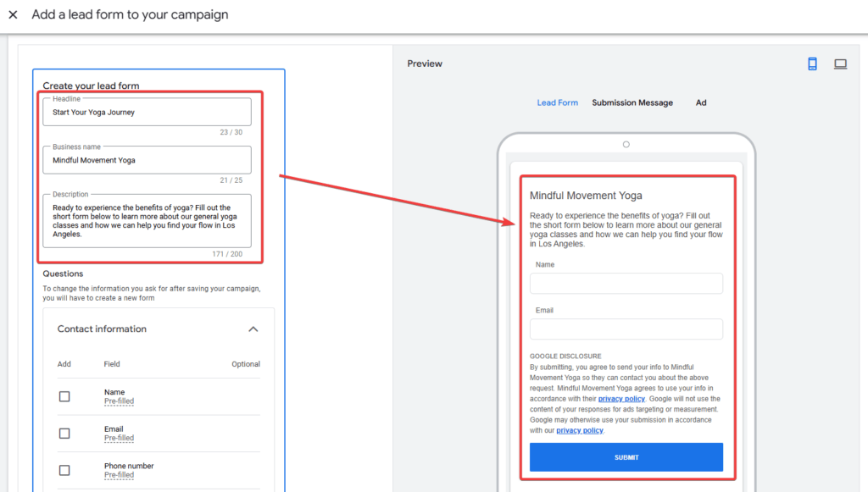Open the Lead Form preview tab
Viewport: 868px width, 492px height.
click(557, 103)
